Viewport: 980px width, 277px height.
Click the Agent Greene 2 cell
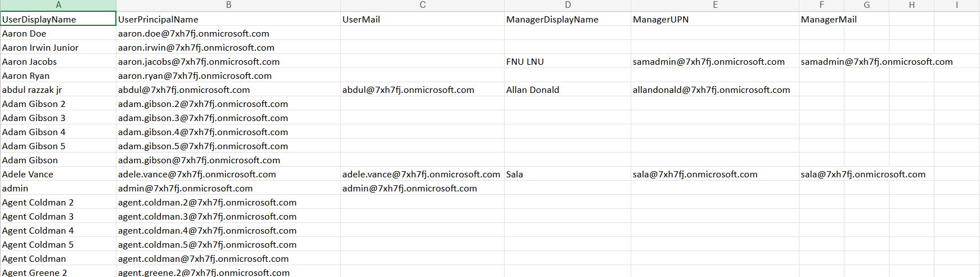58,272
